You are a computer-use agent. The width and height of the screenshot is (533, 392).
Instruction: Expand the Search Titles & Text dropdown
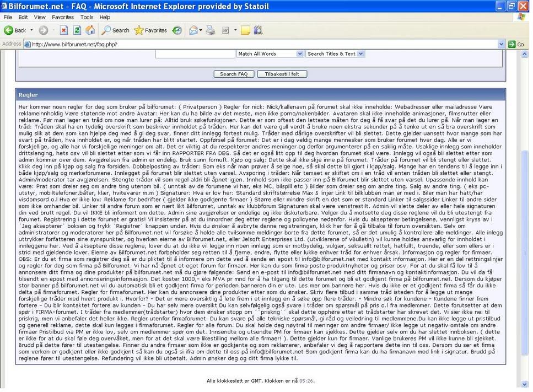(x=360, y=53)
